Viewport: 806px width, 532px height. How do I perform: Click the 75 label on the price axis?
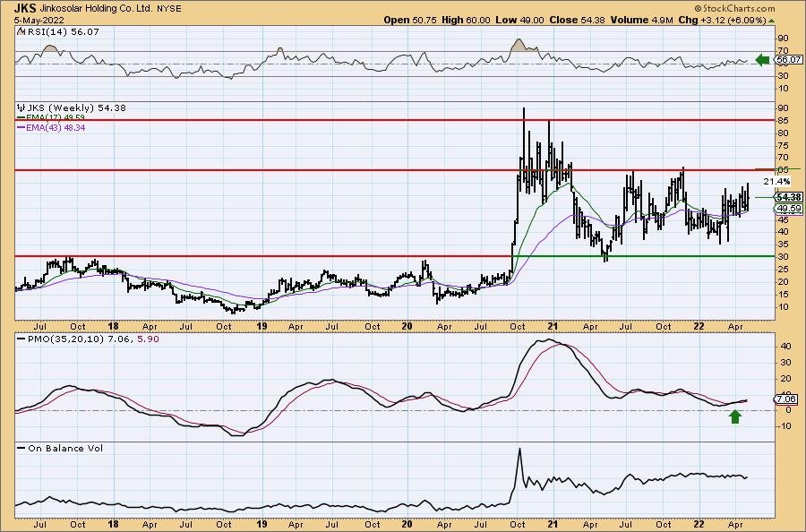(784, 145)
